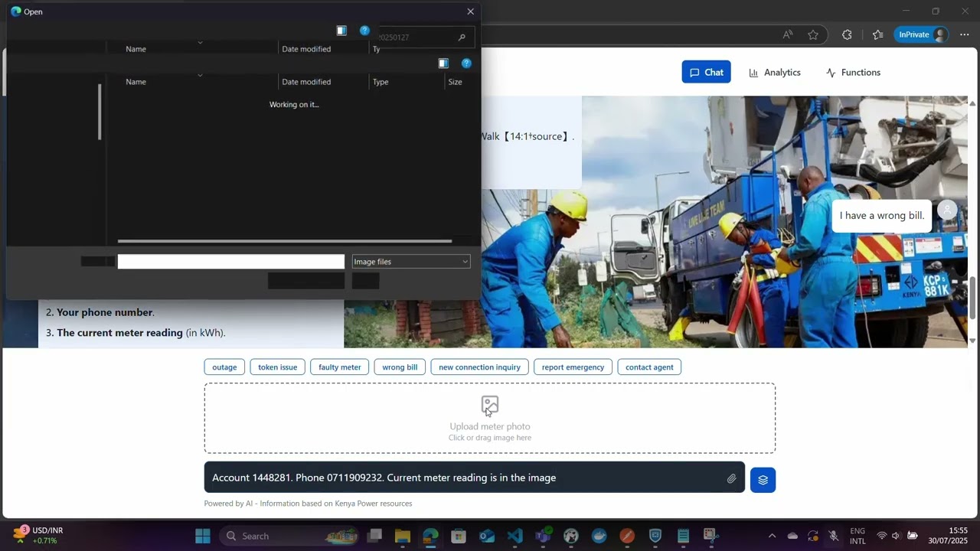
Task: Click the navigation pane scrollbar in Open dialog
Action: point(100,112)
